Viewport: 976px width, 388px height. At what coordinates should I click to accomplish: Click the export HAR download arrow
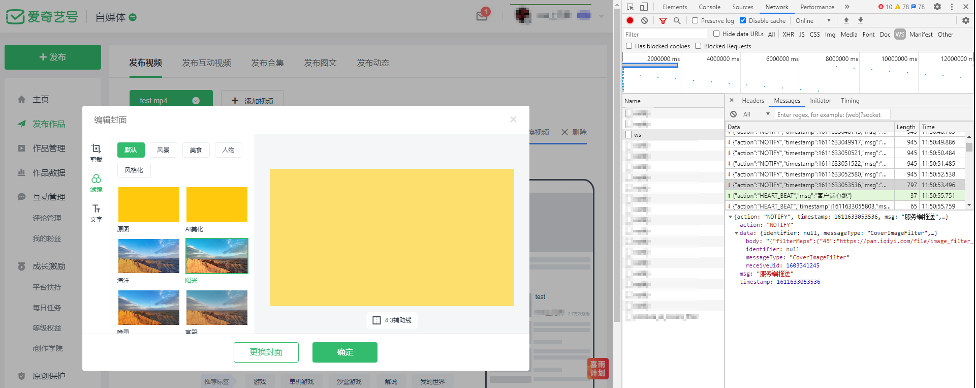[860, 21]
